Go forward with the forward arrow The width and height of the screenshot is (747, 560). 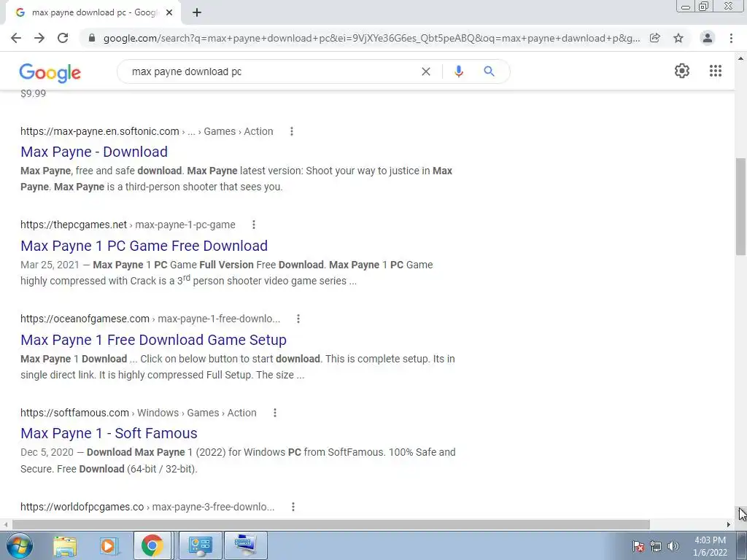(x=39, y=38)
